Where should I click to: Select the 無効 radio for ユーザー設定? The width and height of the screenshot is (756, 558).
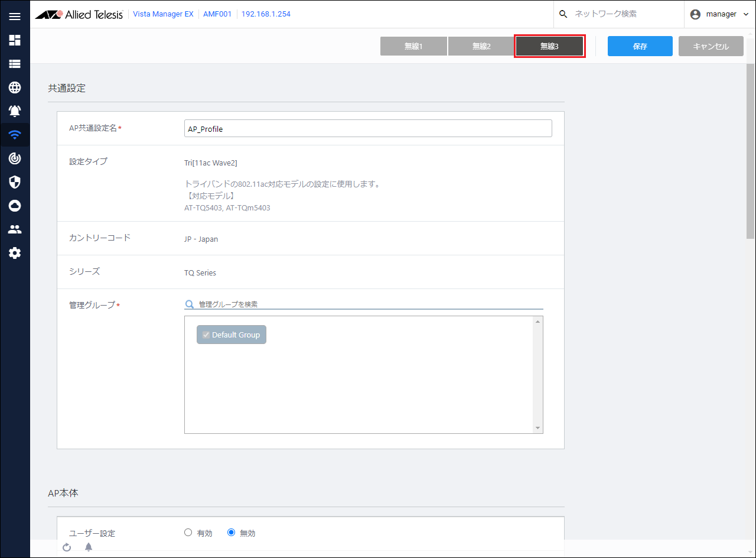232,533
